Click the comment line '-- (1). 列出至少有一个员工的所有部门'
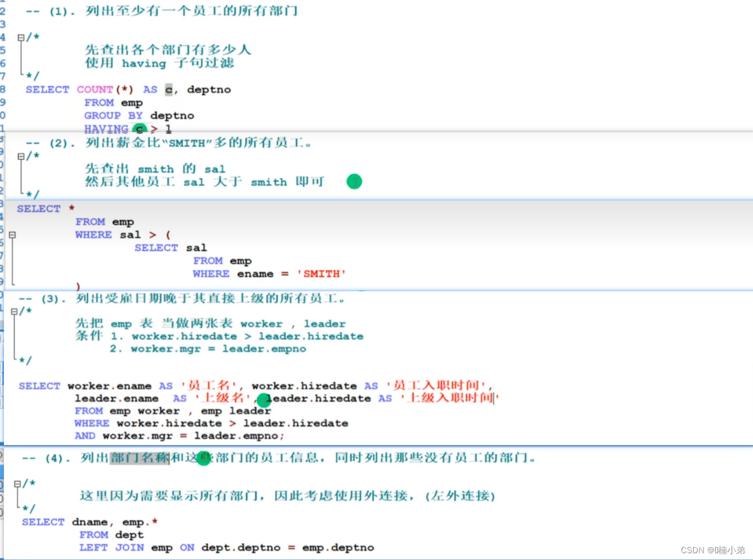This screenshot has width=753, height=560. pyautogui.click(x=162, y=11)
